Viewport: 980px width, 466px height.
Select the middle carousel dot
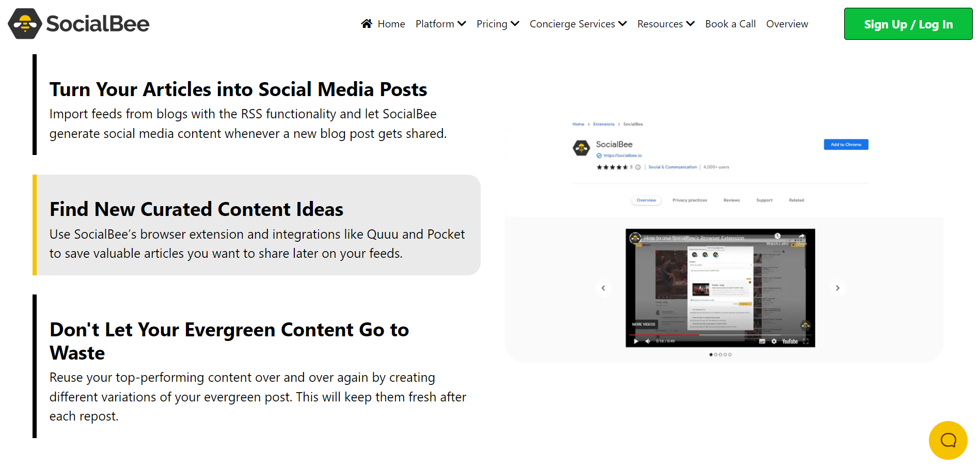tap(720, 354)
